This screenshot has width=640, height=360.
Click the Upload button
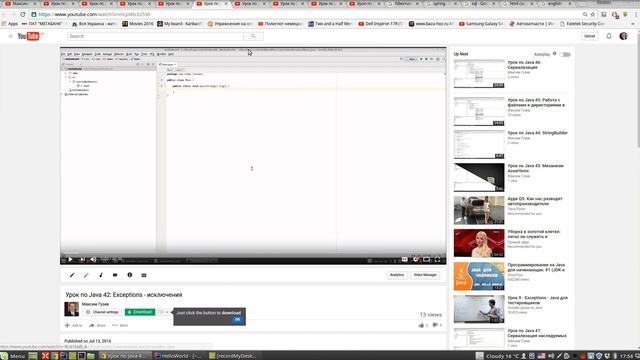[x=589, y=36]
